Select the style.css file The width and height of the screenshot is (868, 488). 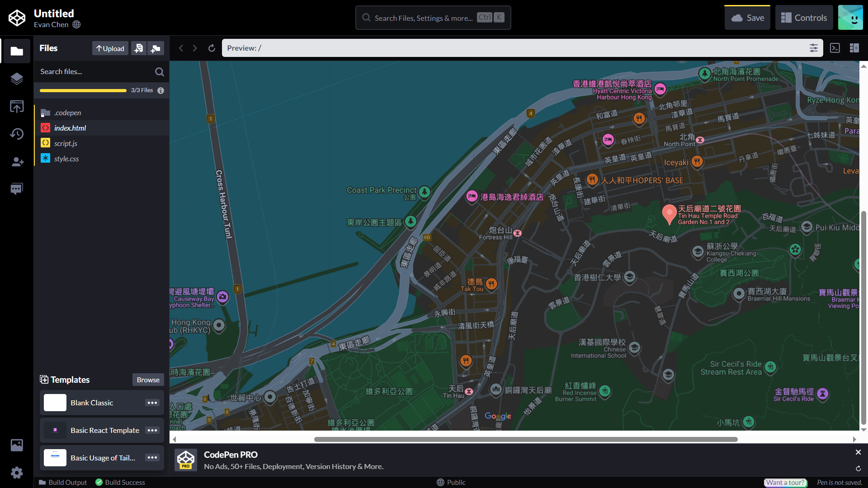click(102, 159)
